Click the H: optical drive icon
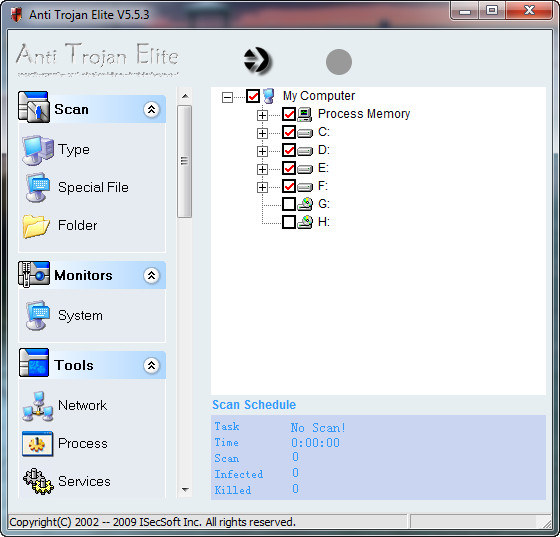Image resolution: width=560 pixels, height=537 pixels. pos(305,222)
